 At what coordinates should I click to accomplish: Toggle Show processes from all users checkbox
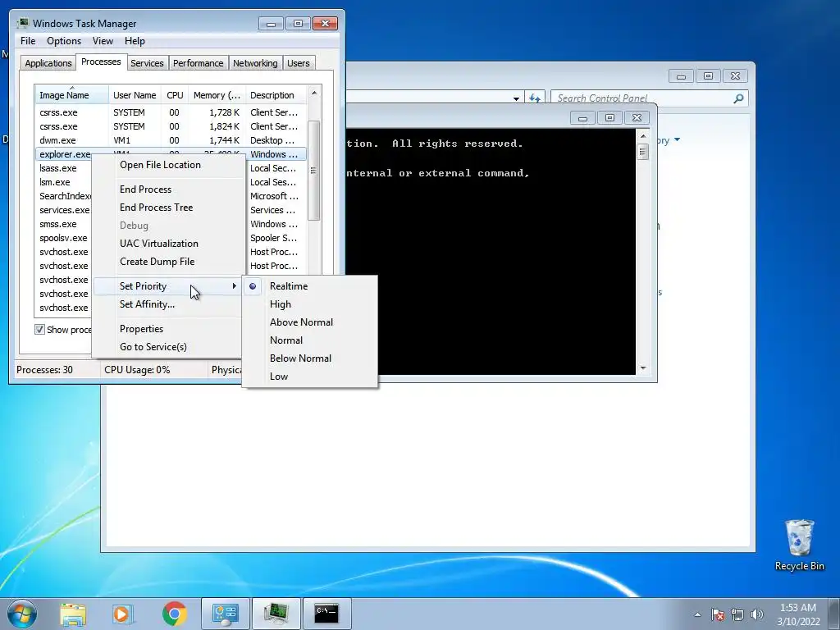coord(39,330)
